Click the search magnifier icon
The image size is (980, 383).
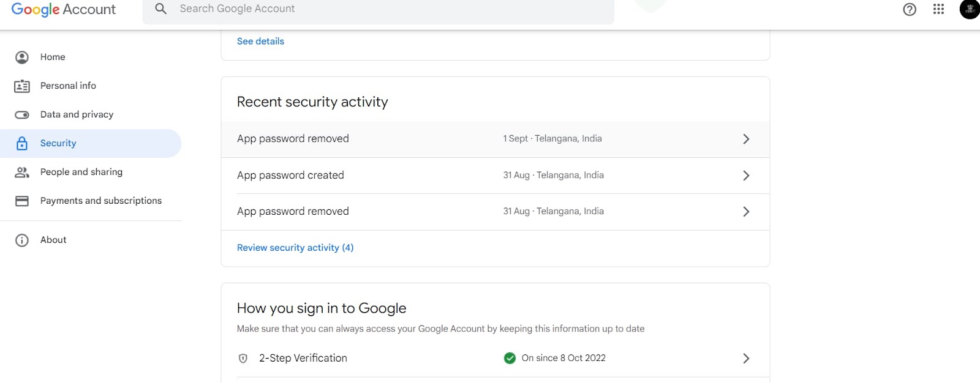(160, 9)
